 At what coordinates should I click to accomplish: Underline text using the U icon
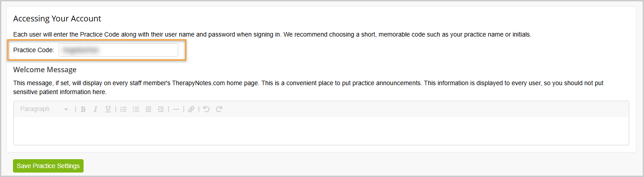coord(108,109)
